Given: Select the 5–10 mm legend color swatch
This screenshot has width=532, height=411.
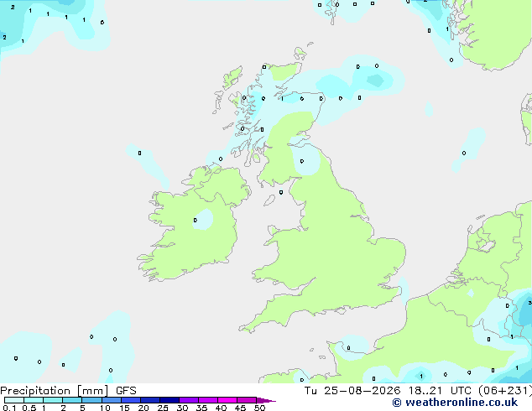Looking at the screenshot, I should 91,400.
